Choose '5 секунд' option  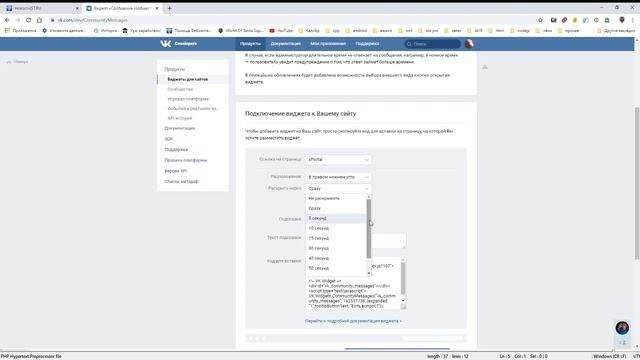336,218
